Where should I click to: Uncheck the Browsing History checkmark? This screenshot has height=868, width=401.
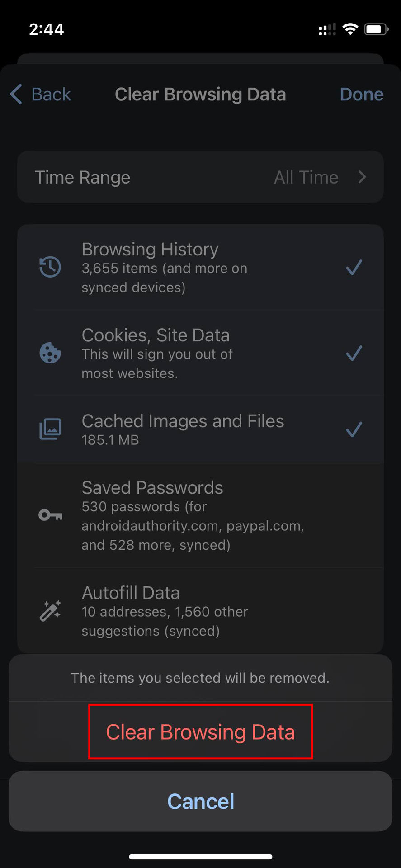pos(354,267)
